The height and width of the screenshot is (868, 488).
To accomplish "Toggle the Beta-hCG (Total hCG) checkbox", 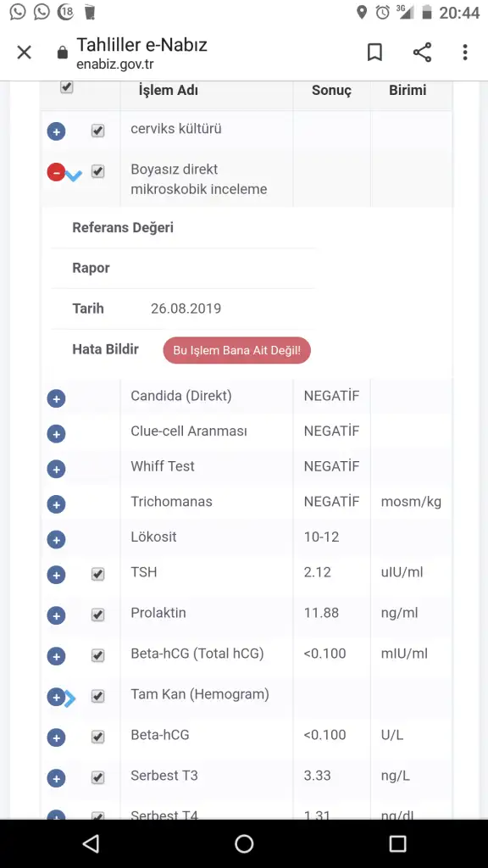I will point(98,656).
